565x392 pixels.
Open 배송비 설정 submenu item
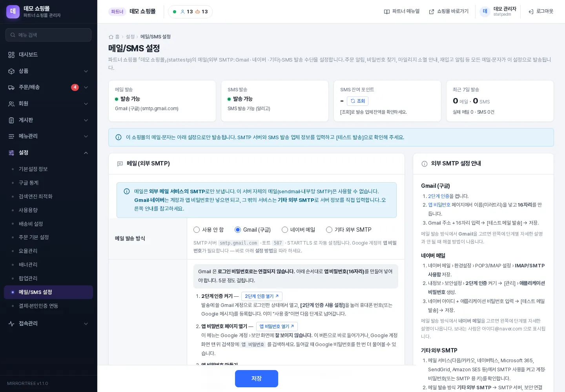pos(48,224)
